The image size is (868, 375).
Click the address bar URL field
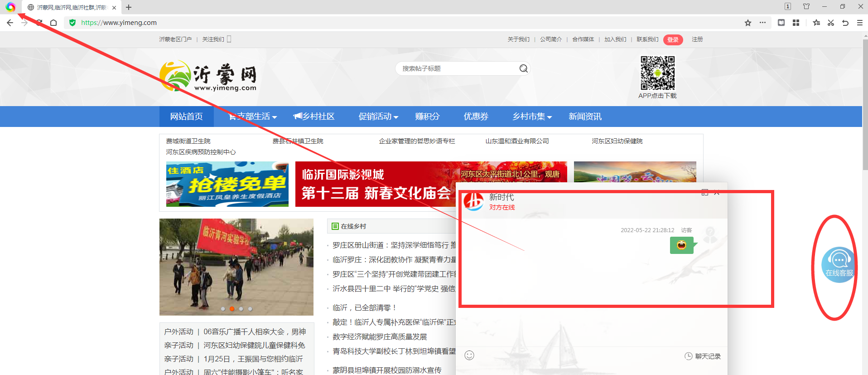click(403, 23)
